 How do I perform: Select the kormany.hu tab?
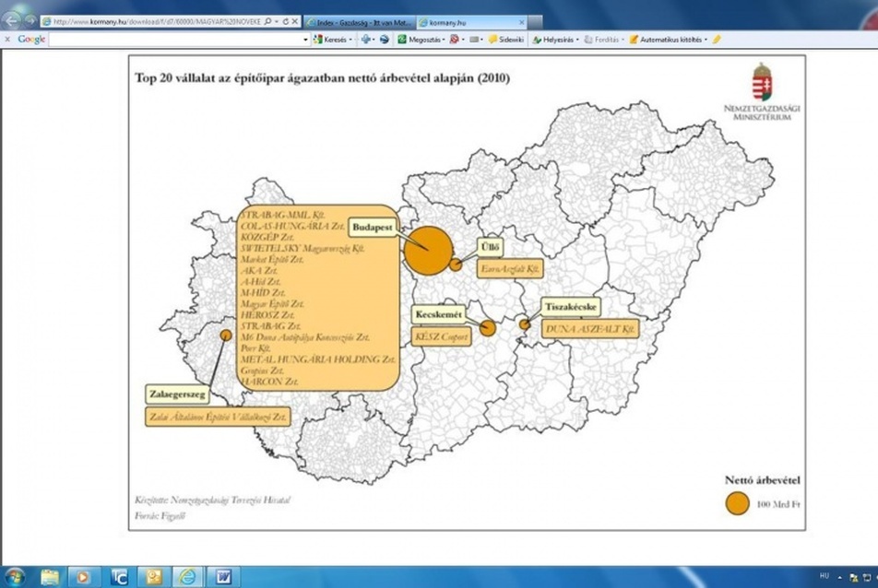[470, 22]
